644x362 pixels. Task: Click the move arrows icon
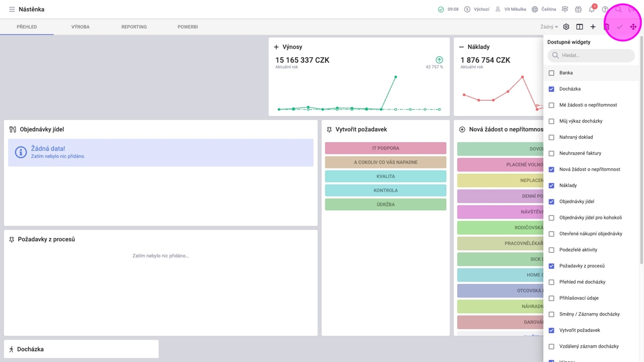633,26
